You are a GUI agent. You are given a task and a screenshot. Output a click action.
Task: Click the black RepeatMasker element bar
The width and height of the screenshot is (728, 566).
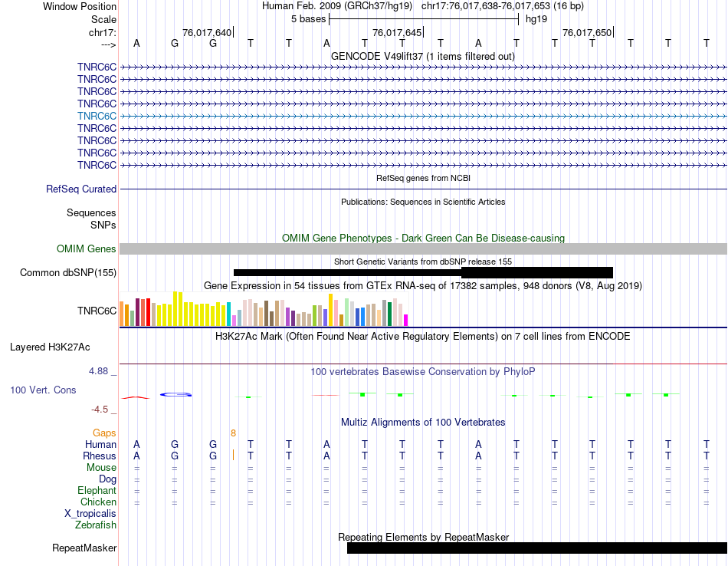click(537, 548)
